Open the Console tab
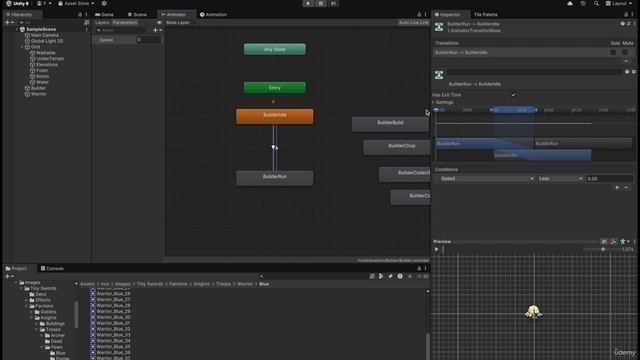Screen dimensions: 640x360 click(x=52, y=268)
